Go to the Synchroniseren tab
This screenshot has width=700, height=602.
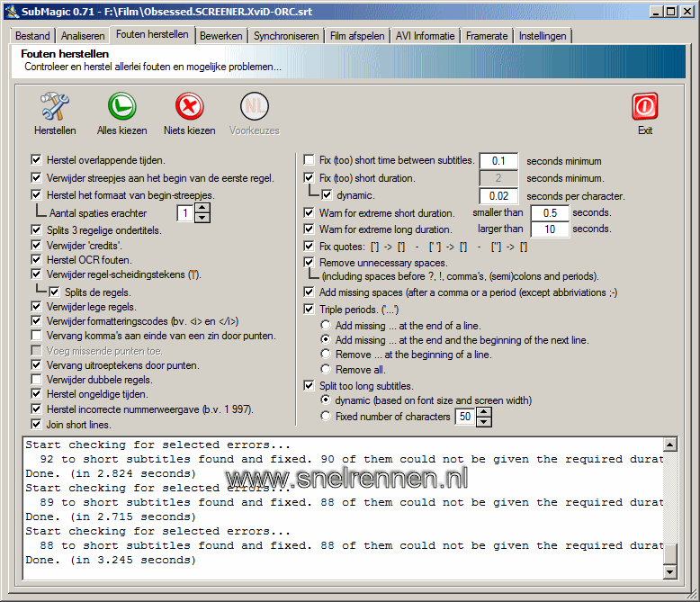tap(286, 36)
